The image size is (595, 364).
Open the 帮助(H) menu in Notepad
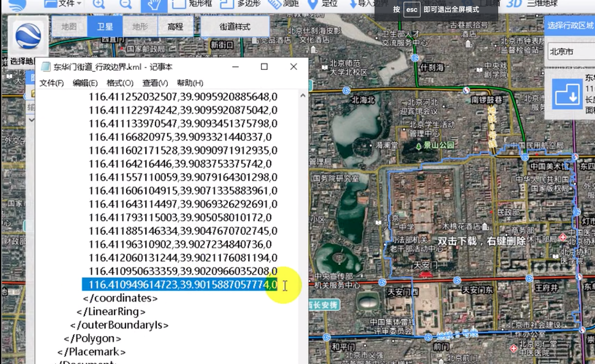pyautogui.click(x=190, y=83)
